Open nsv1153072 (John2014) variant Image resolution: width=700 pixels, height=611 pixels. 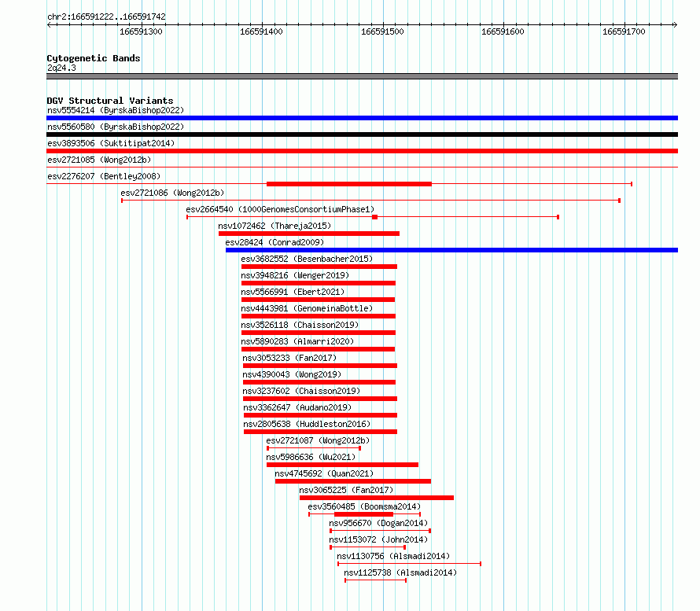tap(378, 539)
